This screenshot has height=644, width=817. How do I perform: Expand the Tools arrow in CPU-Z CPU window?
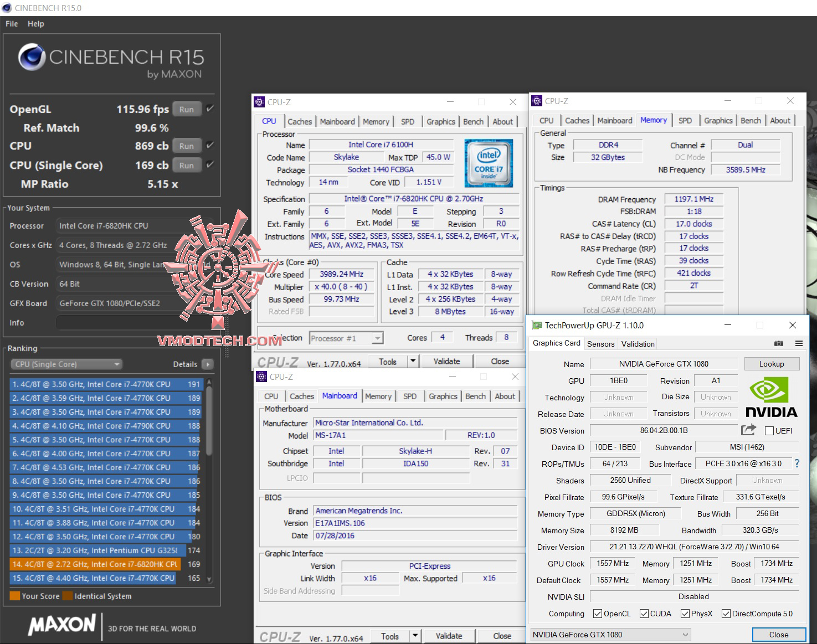[413, 362]
